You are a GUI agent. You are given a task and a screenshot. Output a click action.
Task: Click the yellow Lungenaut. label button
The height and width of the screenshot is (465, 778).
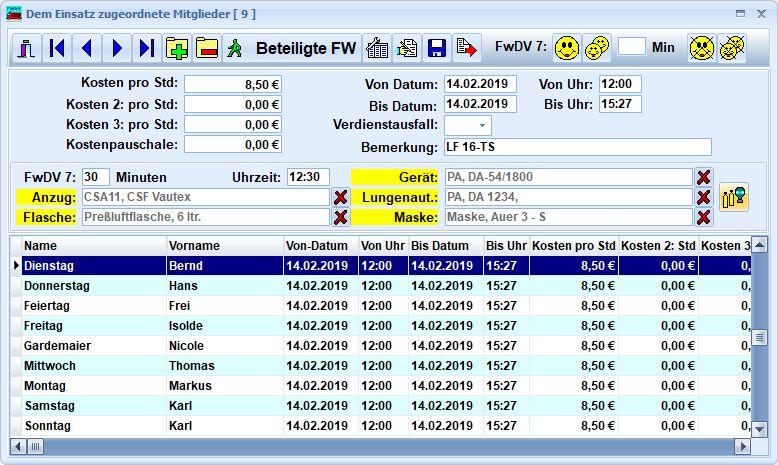click(396, 197)
